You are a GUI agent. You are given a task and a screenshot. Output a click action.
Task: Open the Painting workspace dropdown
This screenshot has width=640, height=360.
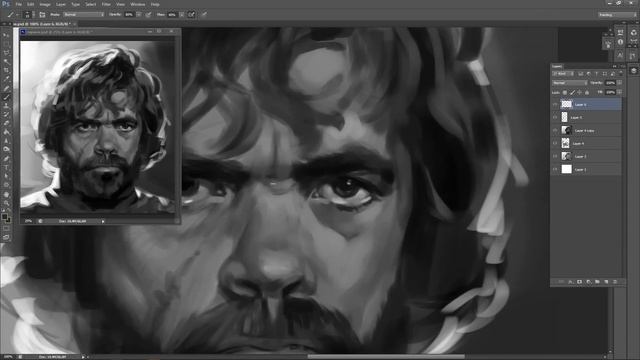[x=617, y=15]
